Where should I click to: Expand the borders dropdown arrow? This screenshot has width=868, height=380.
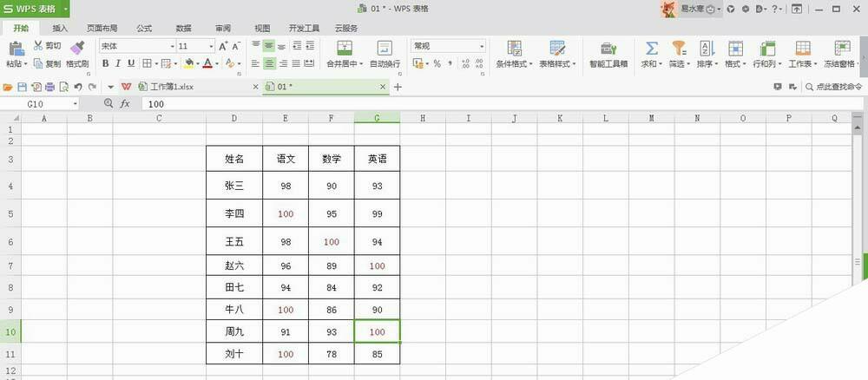(x=156, y=63)
